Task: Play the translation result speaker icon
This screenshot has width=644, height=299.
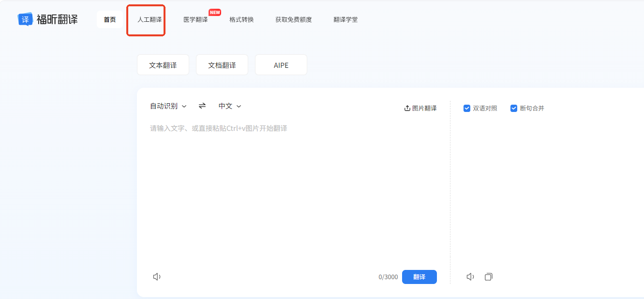Action: click(470, 276)
